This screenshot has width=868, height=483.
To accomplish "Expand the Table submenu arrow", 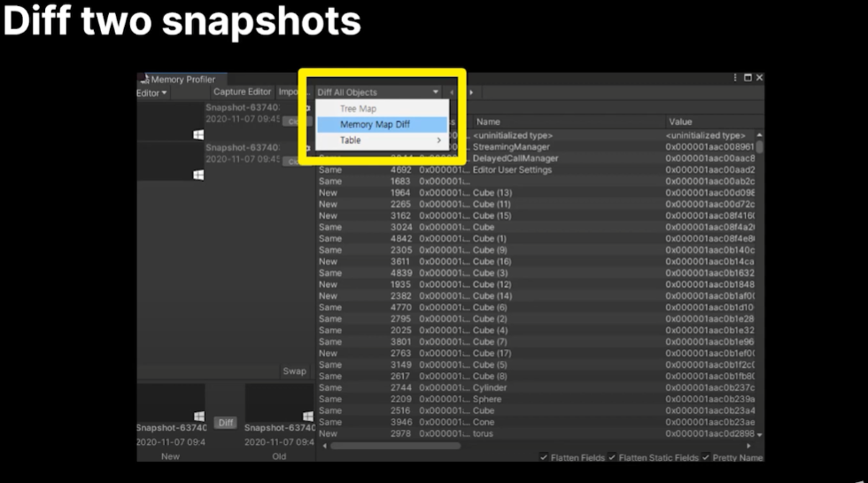I will [439, 140].
